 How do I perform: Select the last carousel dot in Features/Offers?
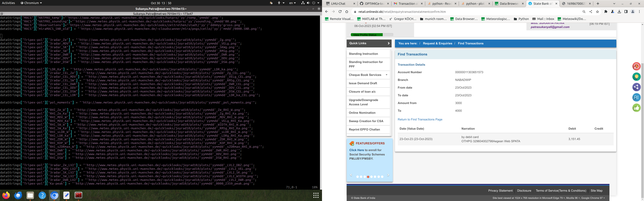(382, 177)
